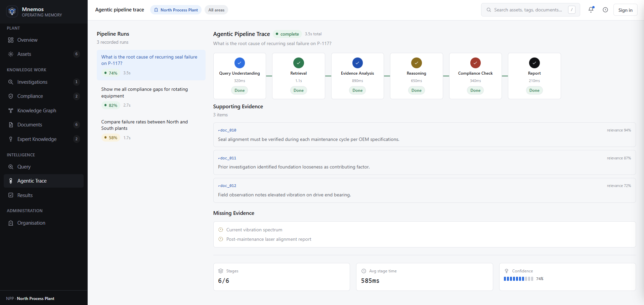This screenshot has width=644, height=305.
Task: Click the Assets count badge 6
Action: tap(77, 54)
